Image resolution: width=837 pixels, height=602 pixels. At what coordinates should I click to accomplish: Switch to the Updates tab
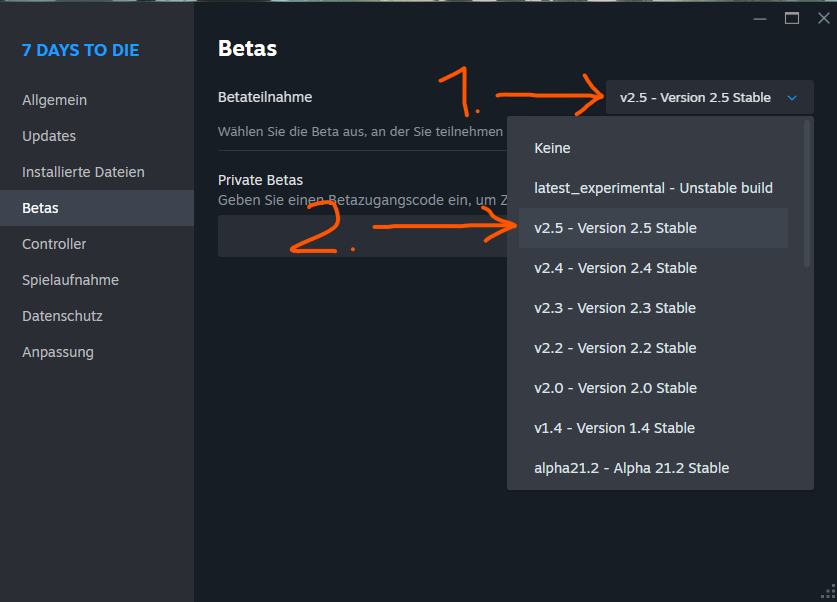click(x=49, y=136)
